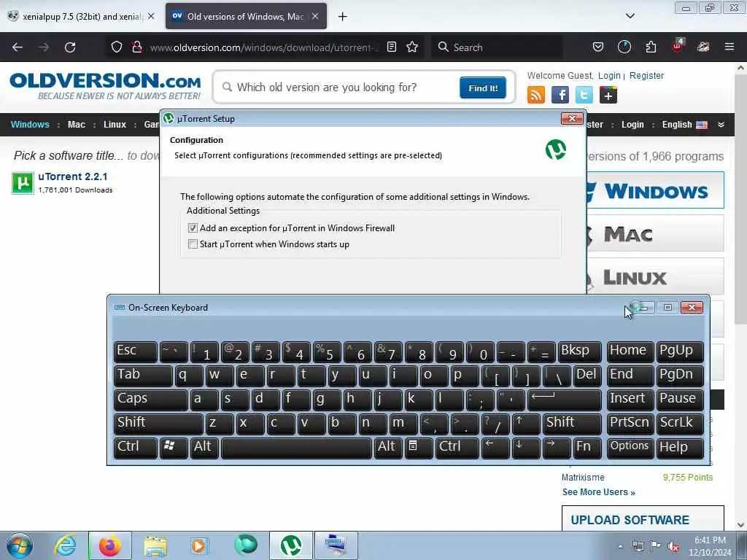Screen dimensions: 747x560
Task: Click the volume muted tray icon
Action: tap(673, 547)
